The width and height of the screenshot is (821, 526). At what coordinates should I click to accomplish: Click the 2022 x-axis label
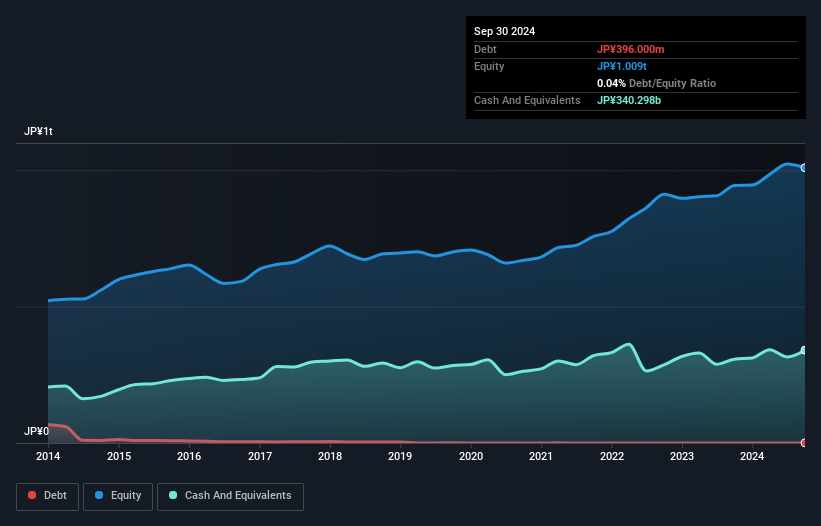612,456
